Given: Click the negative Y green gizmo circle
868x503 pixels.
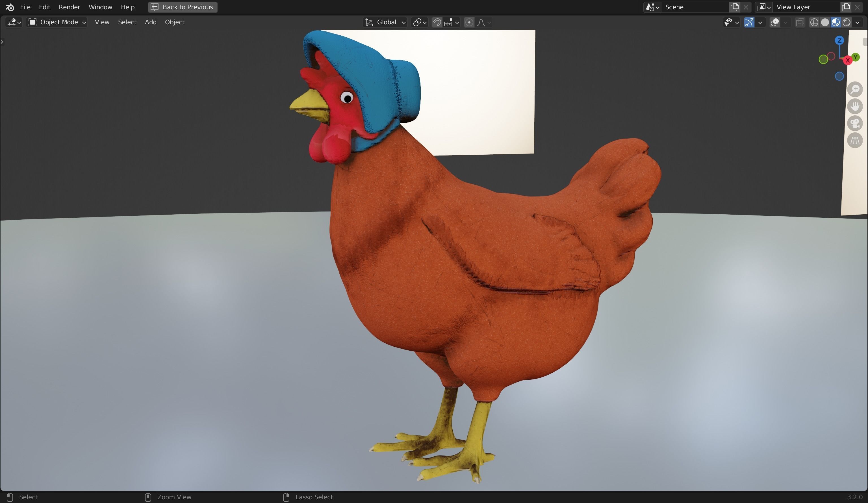Looking at the screenshot, I should click(x=823, y=60).
